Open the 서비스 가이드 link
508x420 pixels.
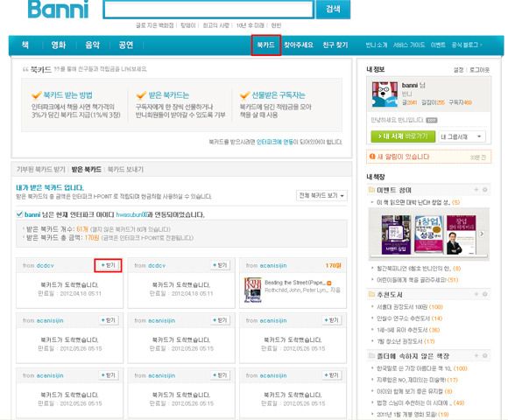click(x=409, y=45)
